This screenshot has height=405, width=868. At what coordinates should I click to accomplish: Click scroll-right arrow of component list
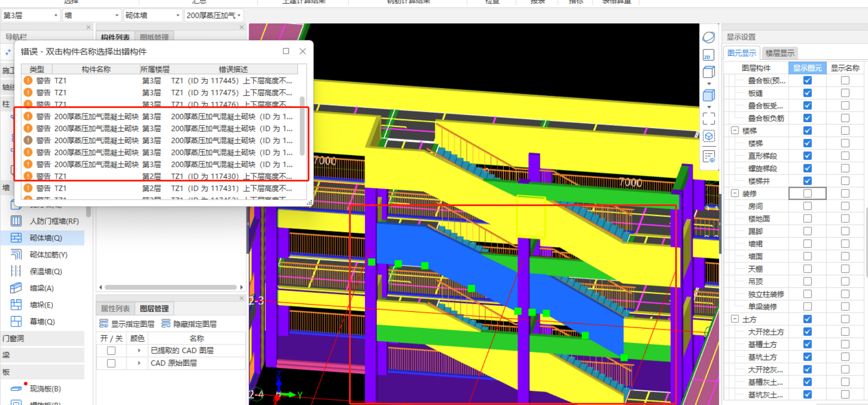point(242,287)
